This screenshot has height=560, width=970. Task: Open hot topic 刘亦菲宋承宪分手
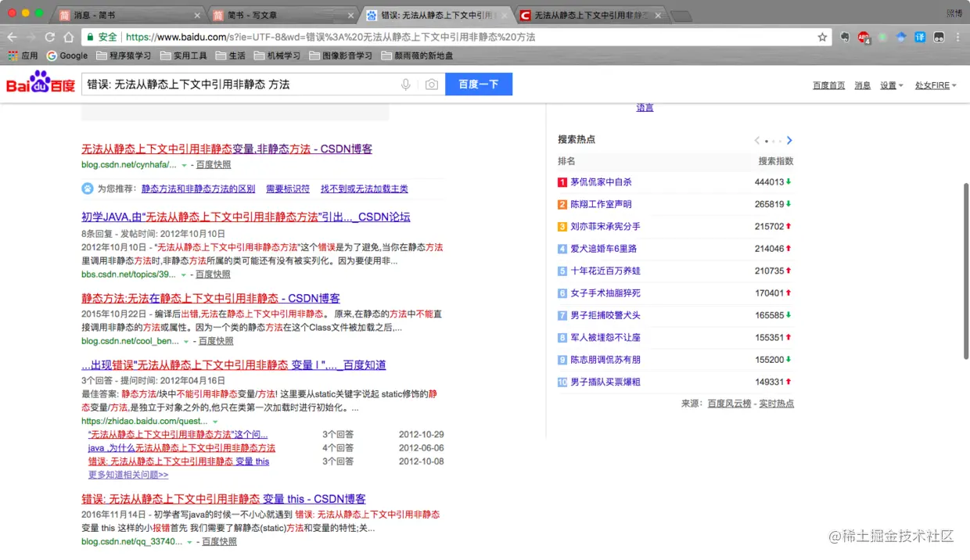(605, 227)
